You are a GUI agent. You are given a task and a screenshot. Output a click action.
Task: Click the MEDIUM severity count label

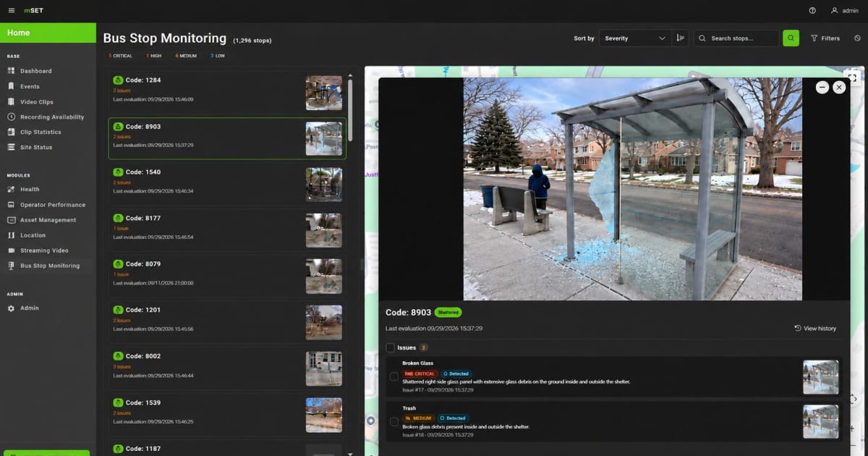(187, 56)
